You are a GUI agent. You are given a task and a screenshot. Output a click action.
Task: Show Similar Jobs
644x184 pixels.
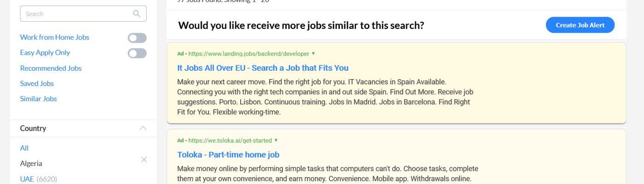38,98
